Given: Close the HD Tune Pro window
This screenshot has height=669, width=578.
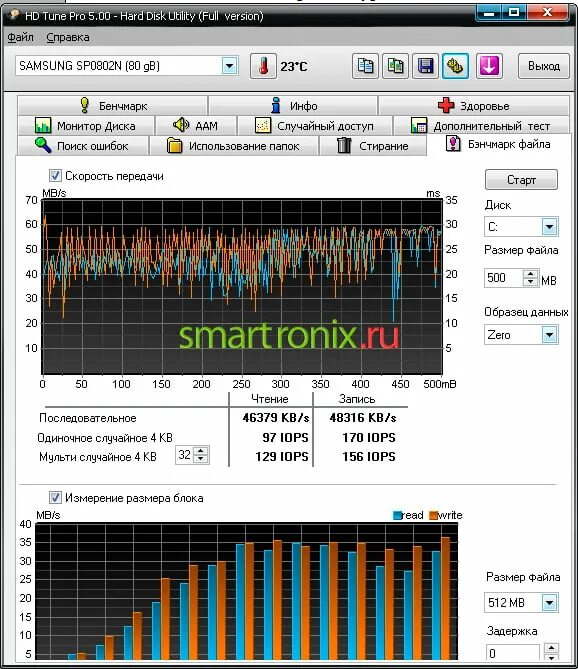Looking at the screenshot, I should [x=547, y=12].
